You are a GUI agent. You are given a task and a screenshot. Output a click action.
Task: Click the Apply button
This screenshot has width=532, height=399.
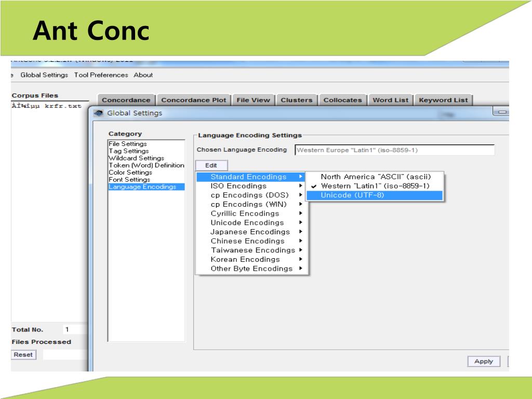(x=484, y=362)
